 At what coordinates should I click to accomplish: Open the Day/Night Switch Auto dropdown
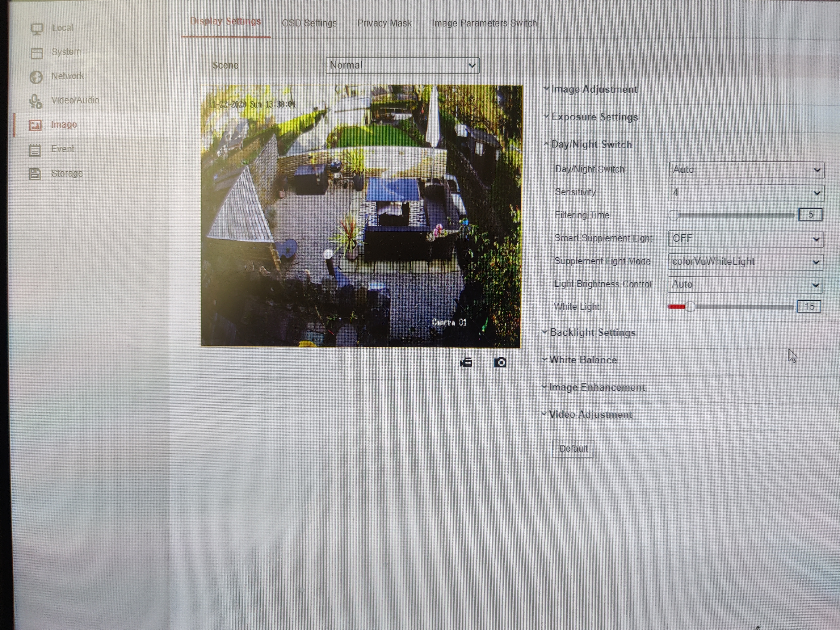click(x=746, y=170)
